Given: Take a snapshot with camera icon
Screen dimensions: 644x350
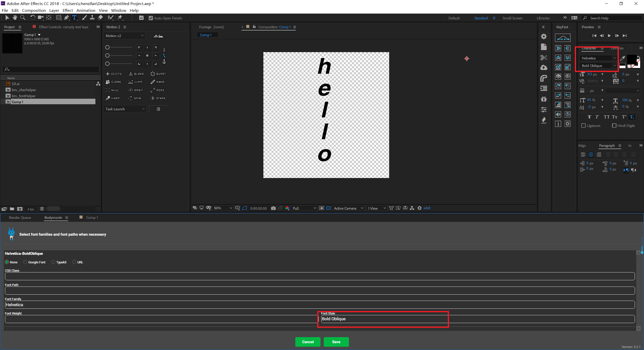Looking at the screenshot, I should (x=273, y=208).
